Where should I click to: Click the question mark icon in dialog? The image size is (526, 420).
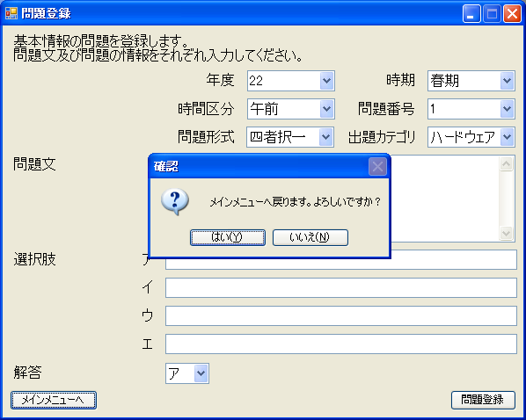pyautogui.click(x=175, y=201)
